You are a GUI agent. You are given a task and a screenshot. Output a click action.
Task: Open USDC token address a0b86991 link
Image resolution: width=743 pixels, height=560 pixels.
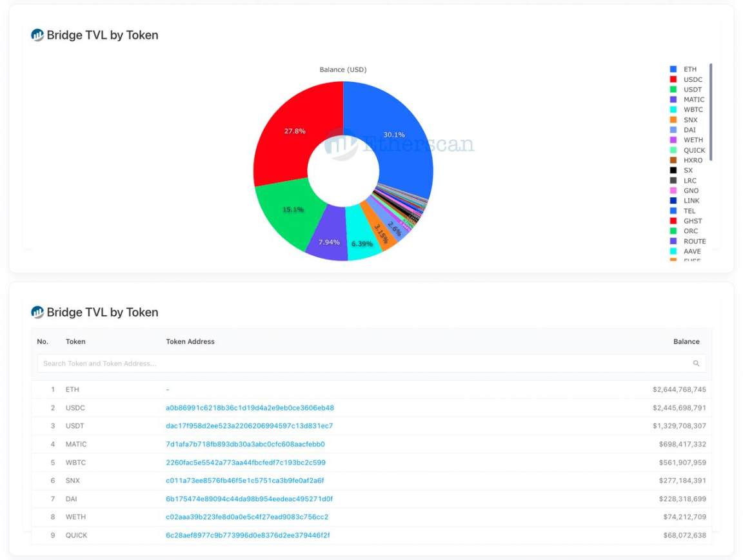tap(250, 407)
